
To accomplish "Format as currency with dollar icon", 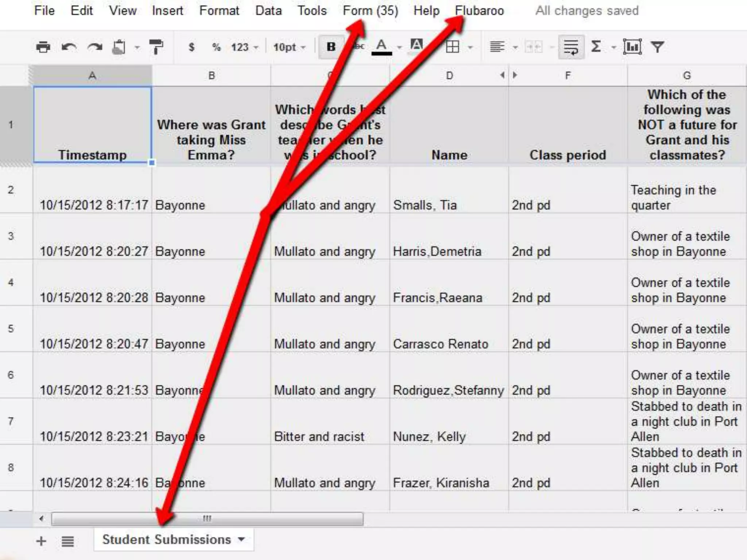I will [191, 47].
